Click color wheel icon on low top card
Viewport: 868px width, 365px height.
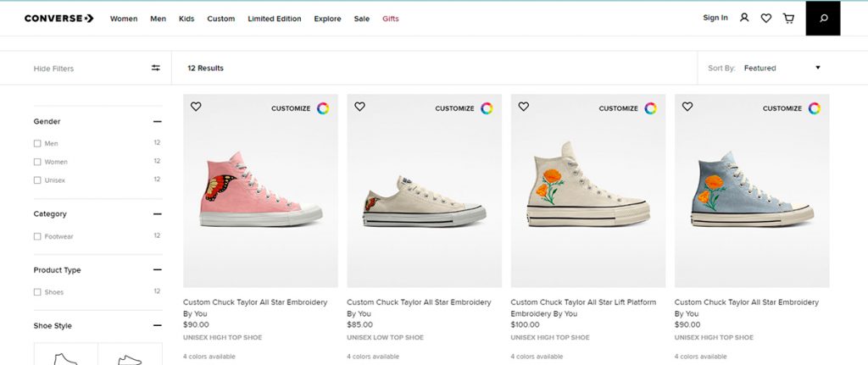(x=487, y=108)
